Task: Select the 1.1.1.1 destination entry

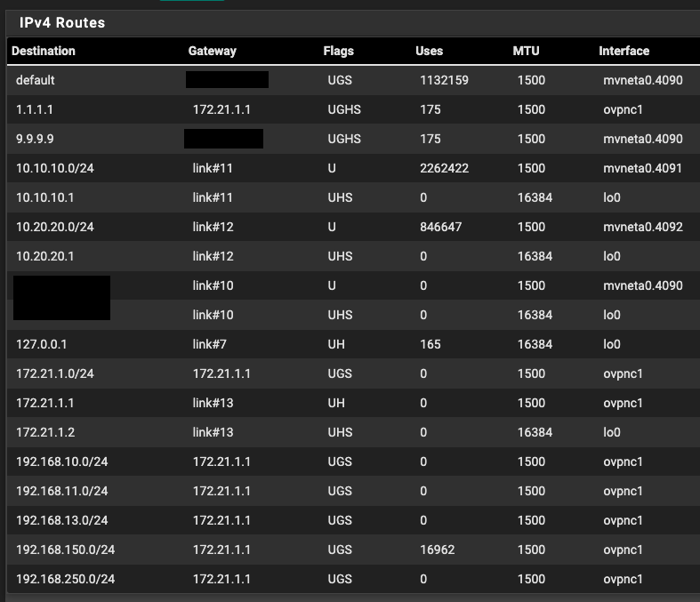Action: pyautogui.click(x=35, y=109)
